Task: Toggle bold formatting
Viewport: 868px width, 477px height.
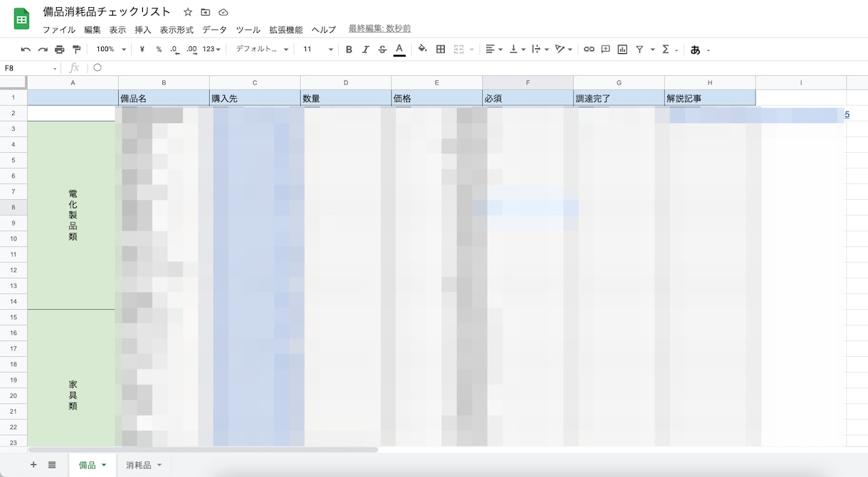Action: click(349, 49)
